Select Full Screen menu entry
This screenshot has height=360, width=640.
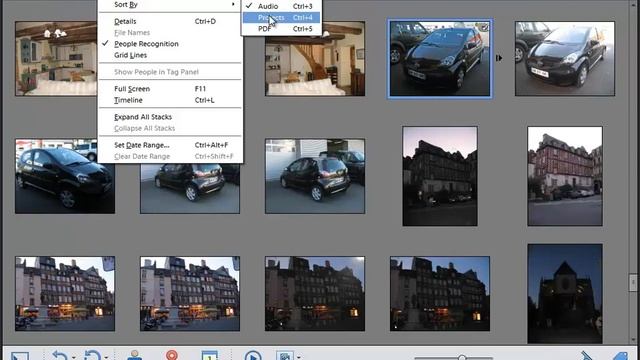(x=170, y=89)
